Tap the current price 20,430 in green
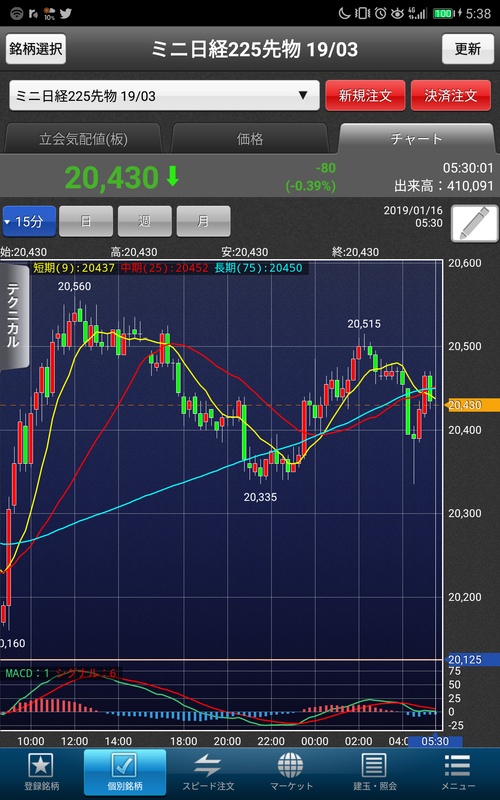 coord(112,178)
